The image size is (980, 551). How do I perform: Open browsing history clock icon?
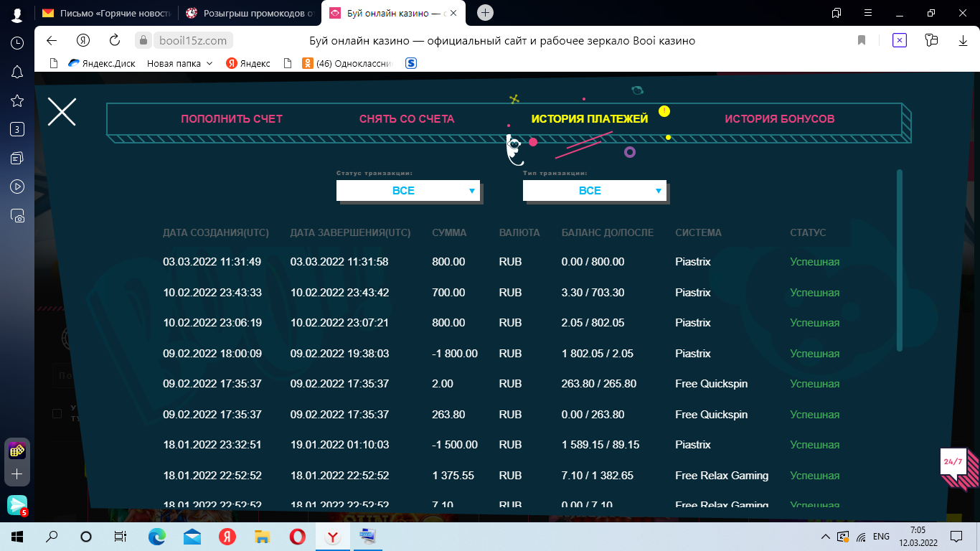17,43
